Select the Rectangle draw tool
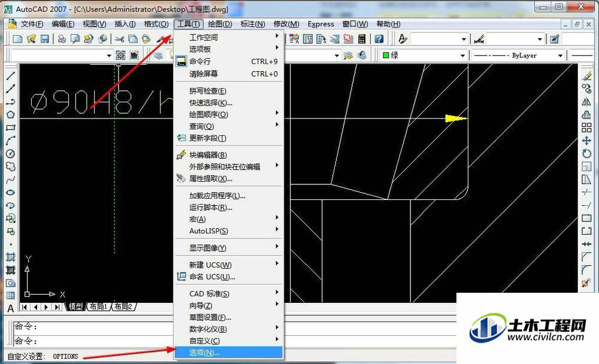The image size is (599, 364). [x=11, y=128]
